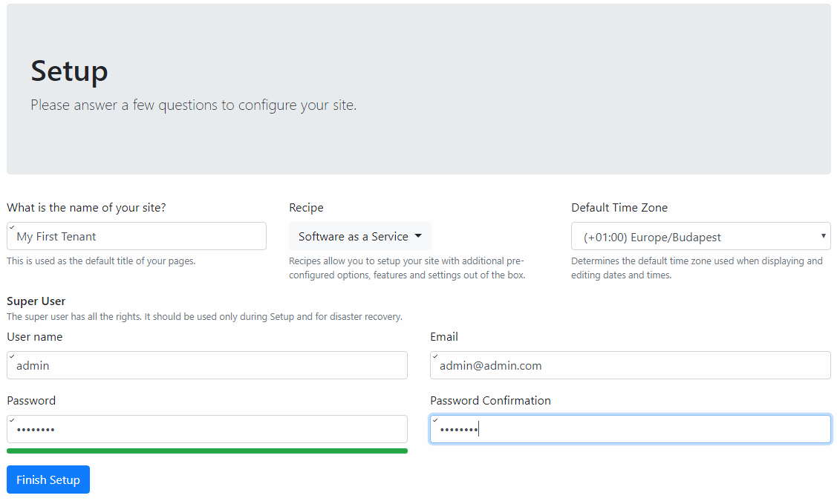Focus the User name field containing admin

(x=207, y=365)
